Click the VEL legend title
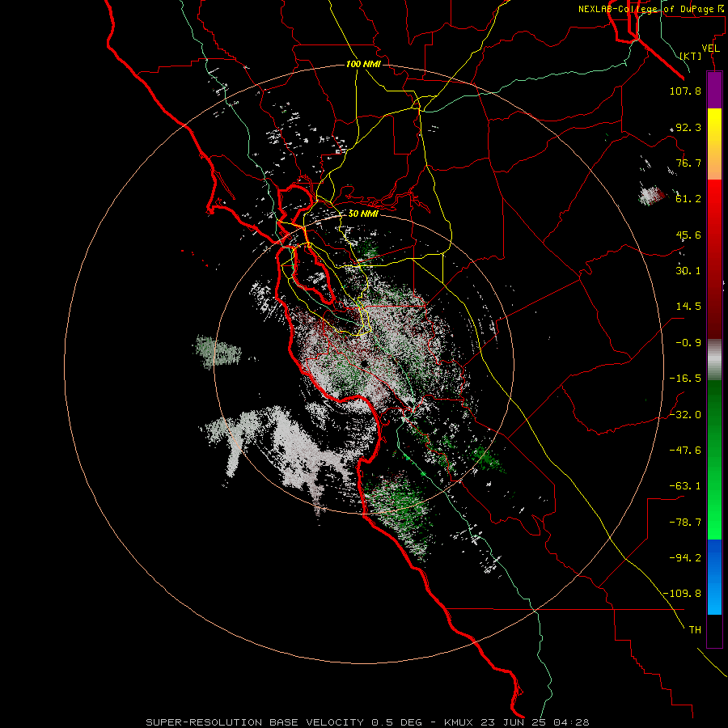The image size is (728, 728). pyautogui.click(x=710, y=49)
